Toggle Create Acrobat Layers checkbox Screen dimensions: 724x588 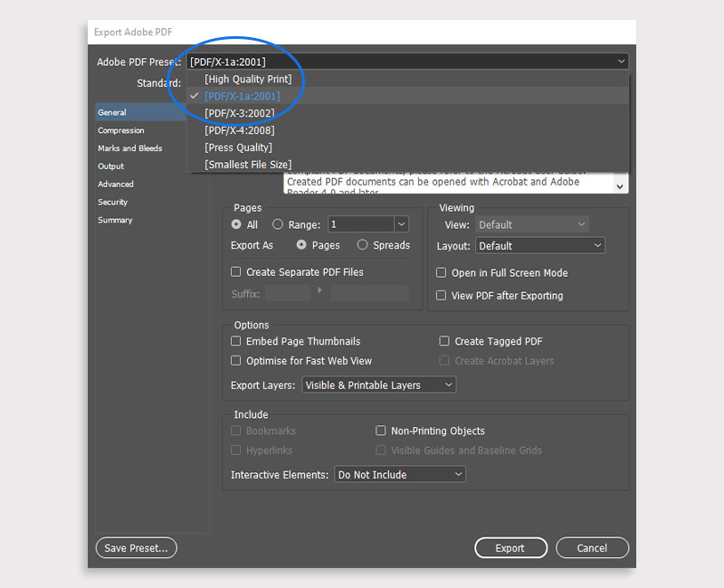click(444, 360)
